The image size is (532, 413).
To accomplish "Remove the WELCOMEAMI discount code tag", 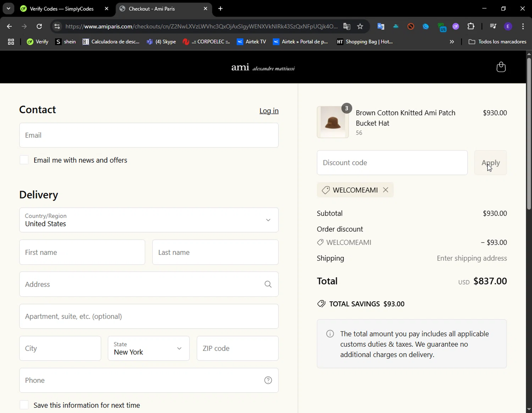I will 386,190.
